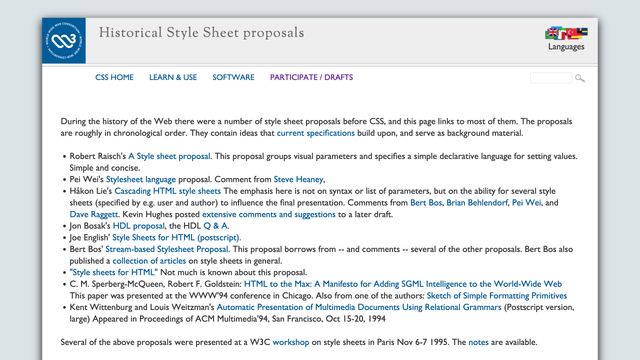Open Stream-based Stylesheet Proposal link

(167, 249)
